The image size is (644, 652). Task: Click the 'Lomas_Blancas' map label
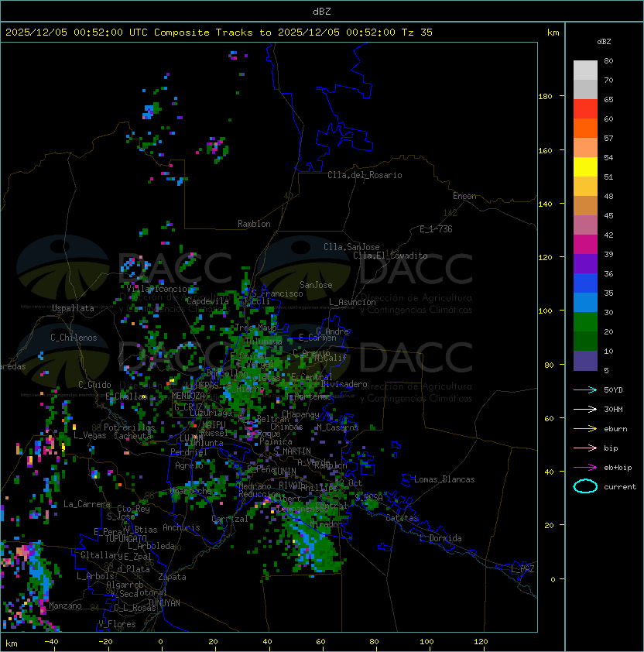tap(444, 479)
